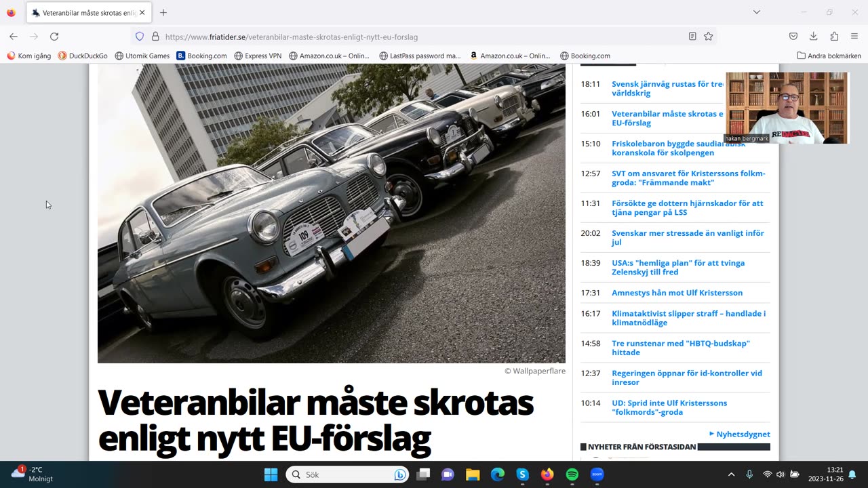868x488 pixels.
Task: Open the Windows Start button
Action: [271, 474]
